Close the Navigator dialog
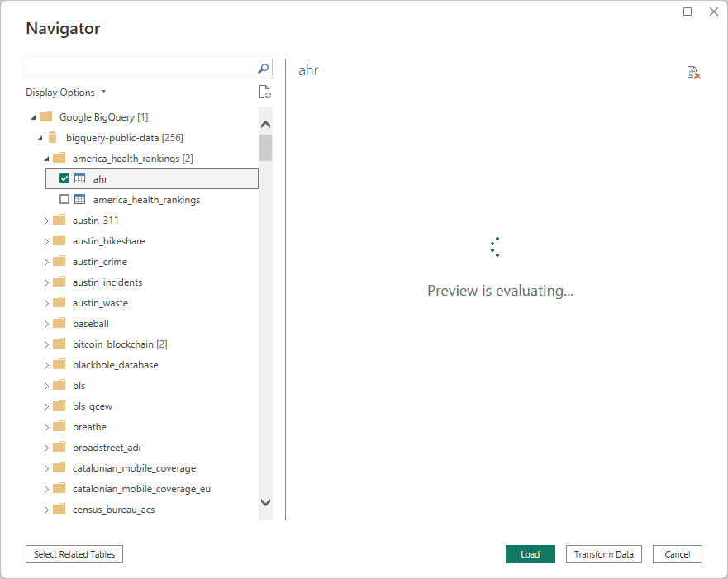Image resolution: width=728 pixels, height=579 pixels. pyautogui.click(x=714, y=12)
